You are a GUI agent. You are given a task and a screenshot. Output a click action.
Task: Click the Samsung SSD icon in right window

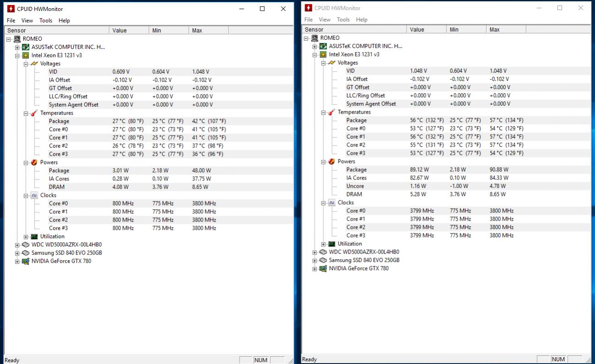point(323,261)
